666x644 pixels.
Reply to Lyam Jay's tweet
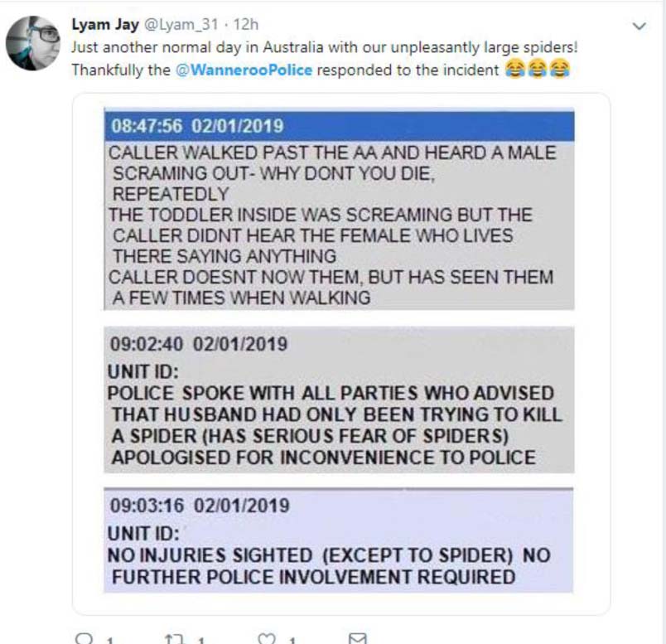tap(84, 638)
